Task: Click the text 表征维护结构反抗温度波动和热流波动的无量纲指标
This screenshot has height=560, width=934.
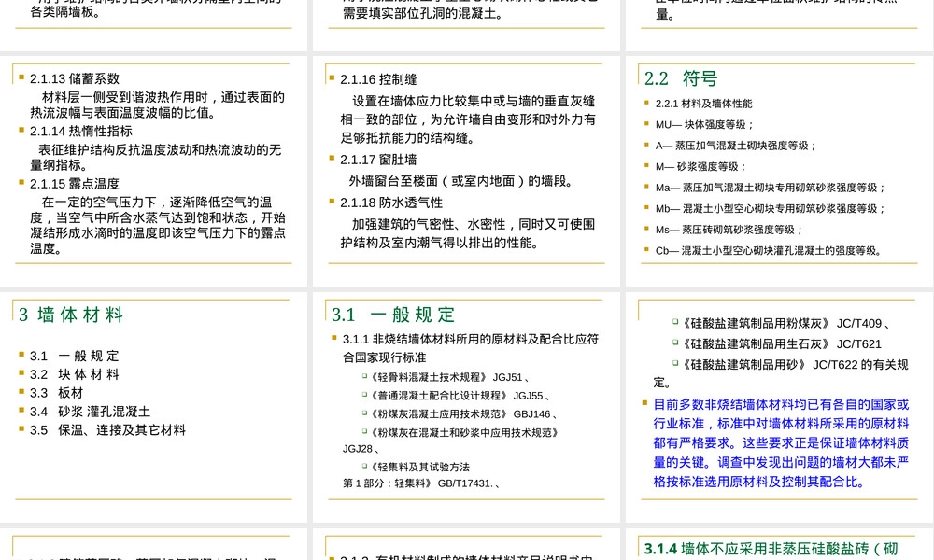Action: [155, 157]
